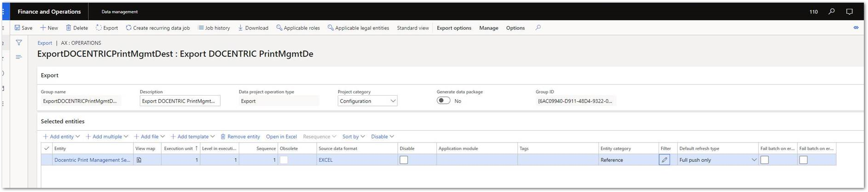Screen dimensions: 868x192
Task: Open the Export options menu tab
Action: point(454,28)
